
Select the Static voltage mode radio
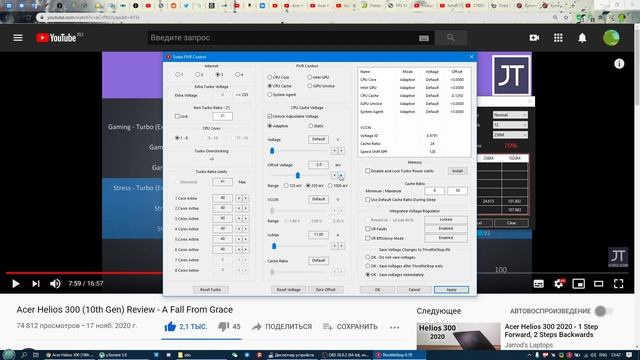tap(311, 126)
